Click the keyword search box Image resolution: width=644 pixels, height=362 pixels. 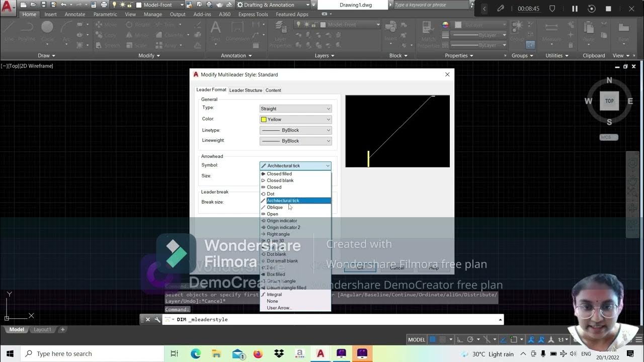pos(432,5)
